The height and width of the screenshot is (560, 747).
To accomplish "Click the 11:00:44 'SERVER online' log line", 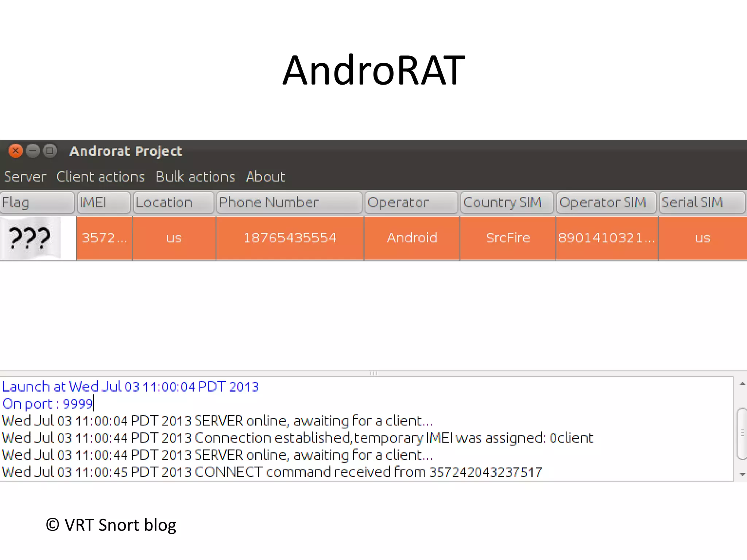I will click(x=217, y=455).
